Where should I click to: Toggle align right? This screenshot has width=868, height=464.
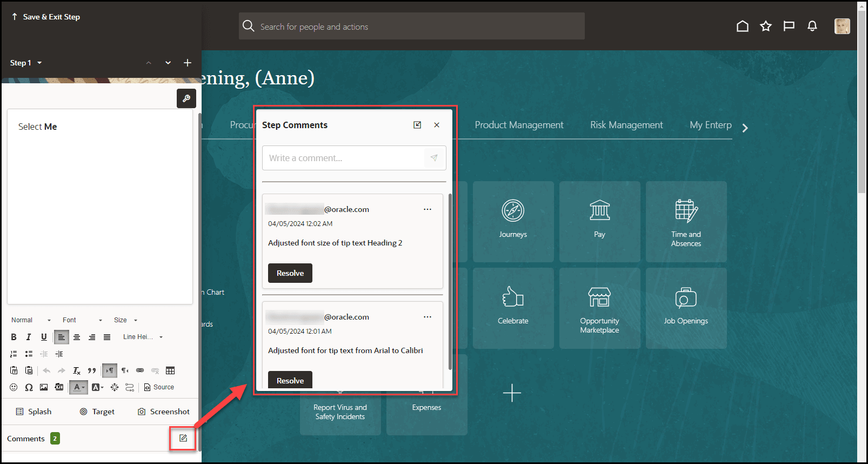(92, 337)
